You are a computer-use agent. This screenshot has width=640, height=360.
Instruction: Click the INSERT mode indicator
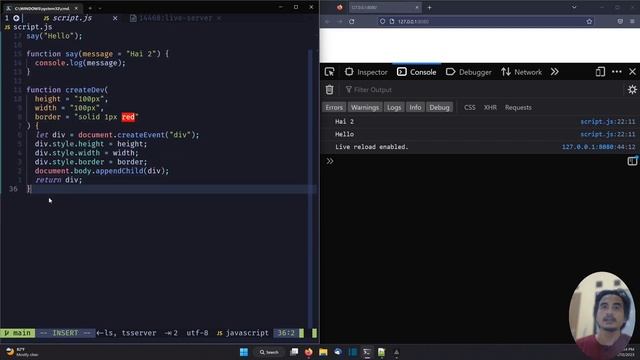tap(65, 333)
